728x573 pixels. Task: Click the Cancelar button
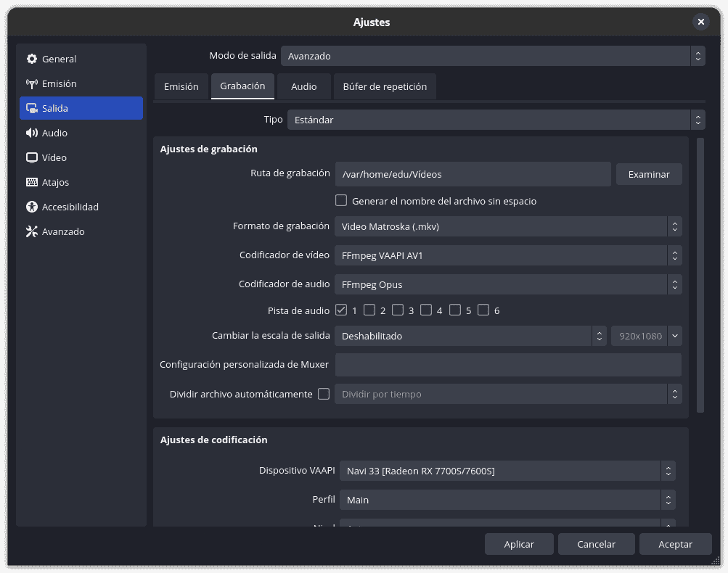[x=596, y=544]
